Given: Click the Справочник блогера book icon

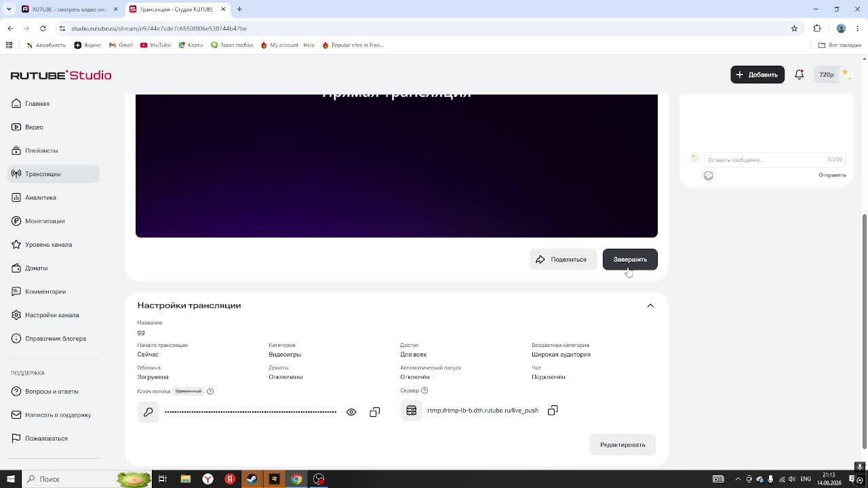Looking at the screenshot, I should tap(16, 338).
